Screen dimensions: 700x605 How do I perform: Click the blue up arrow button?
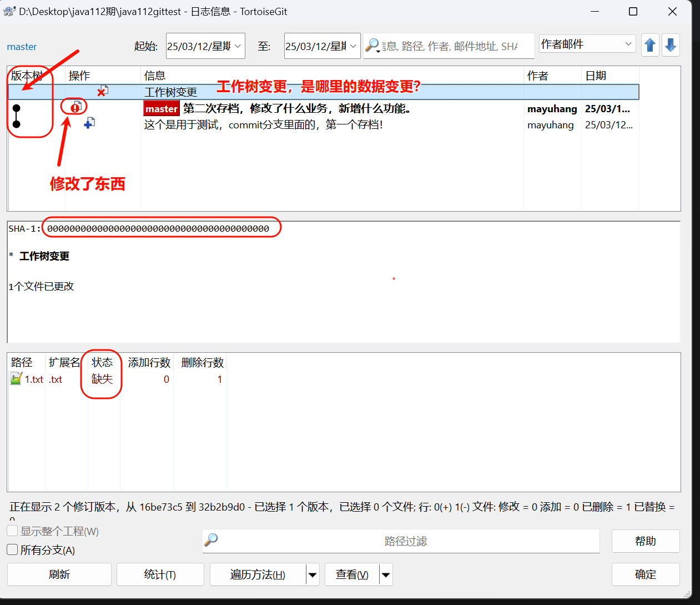click(650, 45)
